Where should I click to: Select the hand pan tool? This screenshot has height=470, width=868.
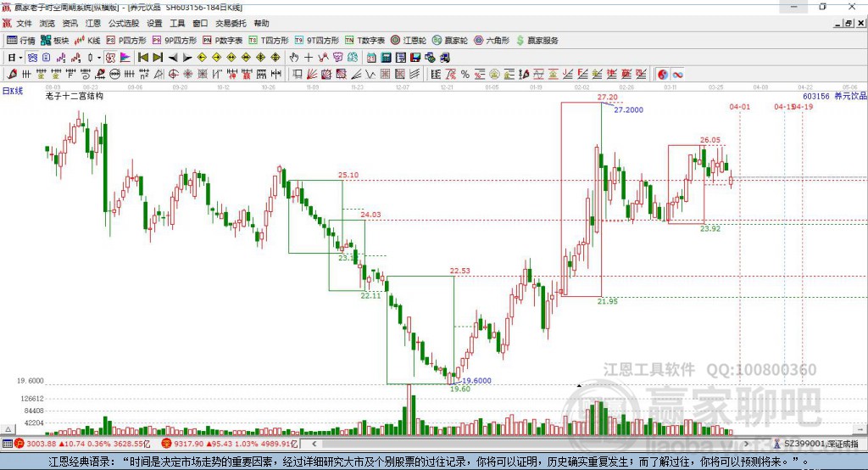click(293, 58)
